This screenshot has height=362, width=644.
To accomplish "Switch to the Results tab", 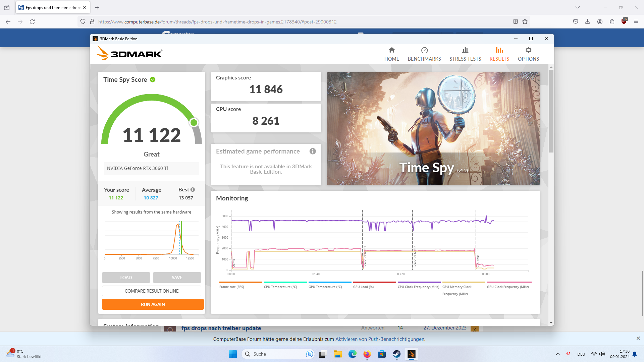I will tap(499, 54).
